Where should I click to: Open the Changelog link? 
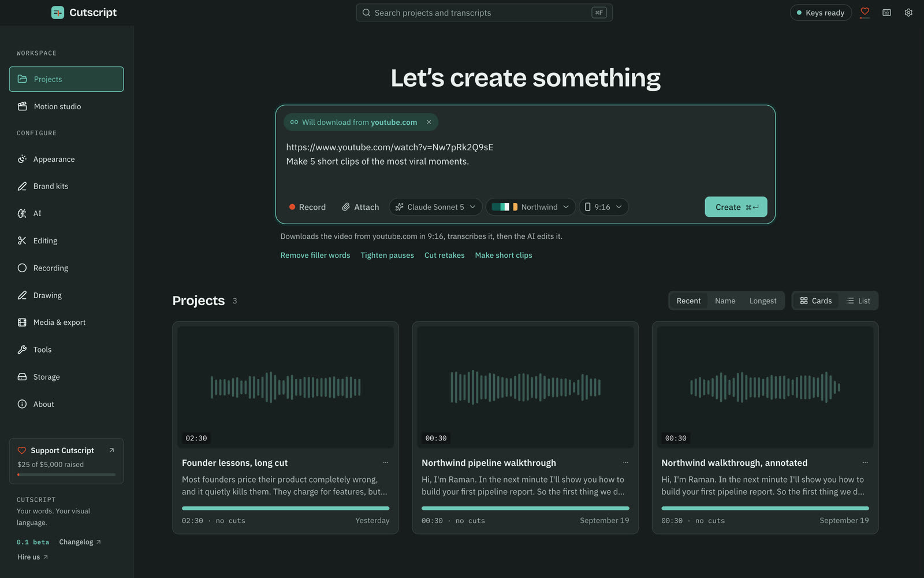point(80,542)
